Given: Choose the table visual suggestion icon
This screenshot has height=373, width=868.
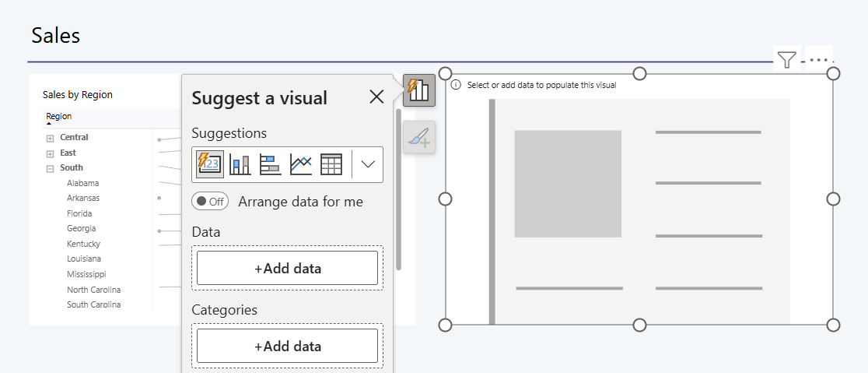Looking at the screenshot, I should tap(331, 164).
